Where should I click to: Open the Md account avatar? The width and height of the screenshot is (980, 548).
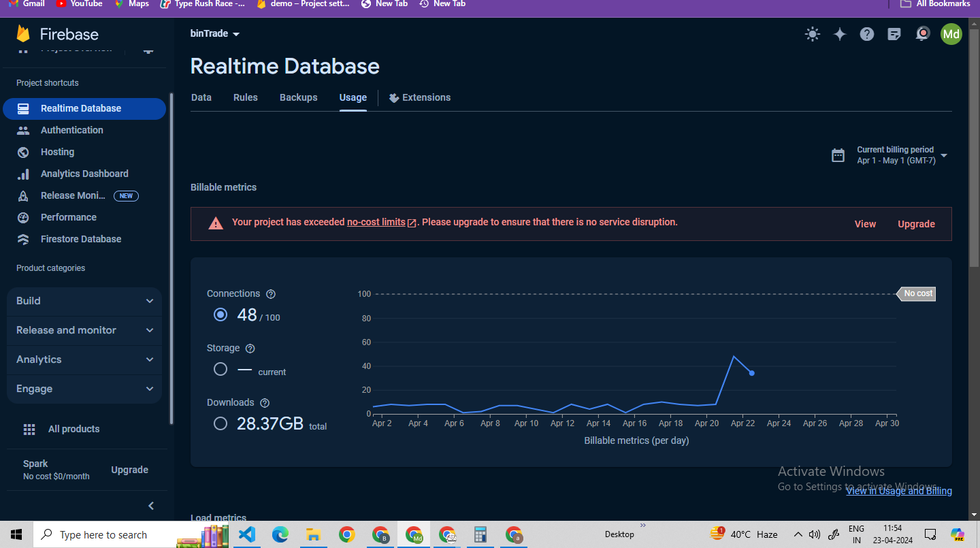951,34
